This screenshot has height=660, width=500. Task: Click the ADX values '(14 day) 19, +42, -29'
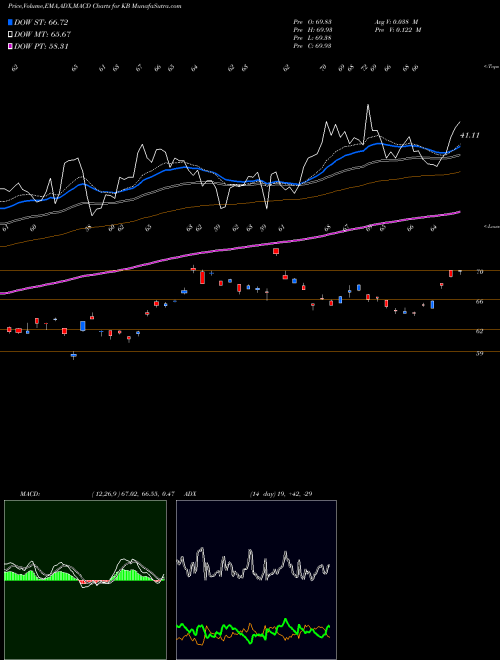tap(281, 494)
